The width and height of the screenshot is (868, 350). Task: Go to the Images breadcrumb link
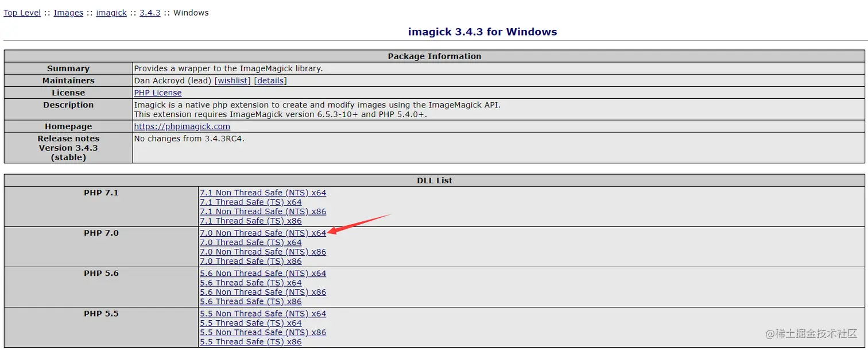pos(68,13)
